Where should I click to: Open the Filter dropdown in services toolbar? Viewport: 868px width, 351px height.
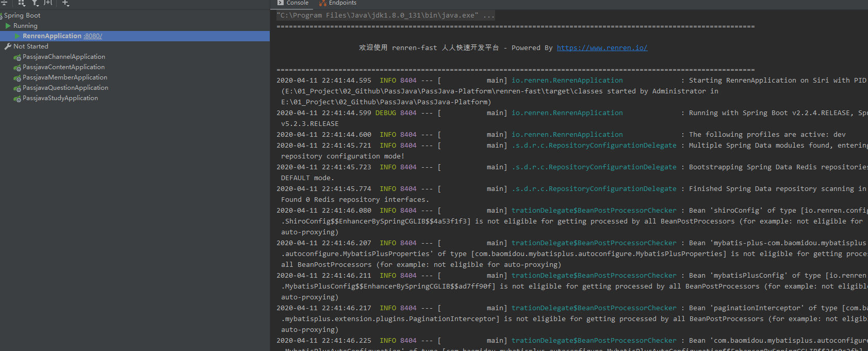pyautogui.click(x=35, y=3)
